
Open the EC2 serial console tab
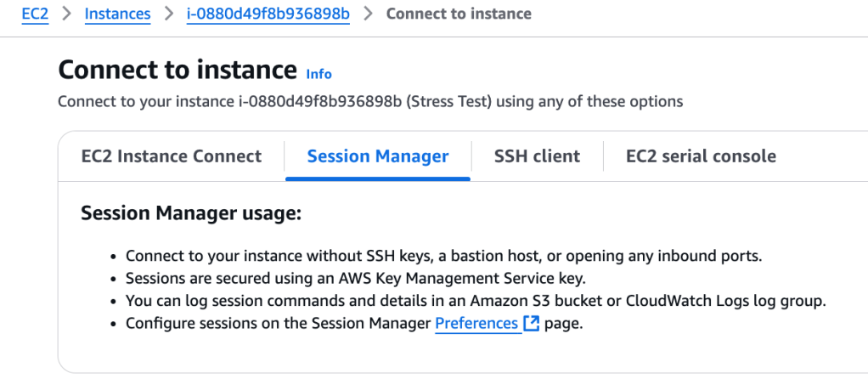[701, 156]
